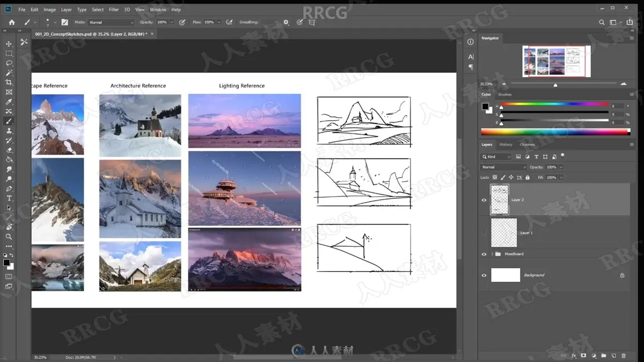644x362 pixels.
Task: Expand the Moodboard group folder
Action: (x=492, y=254)
